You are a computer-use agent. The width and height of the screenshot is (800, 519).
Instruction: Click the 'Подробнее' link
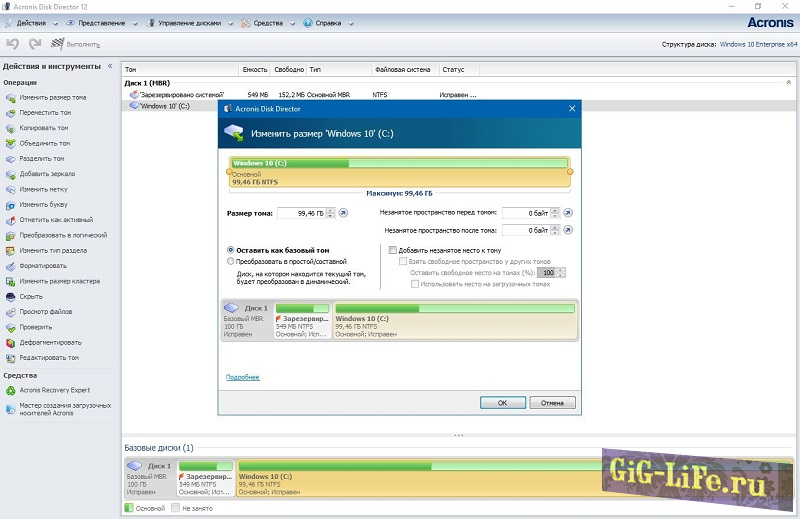click(242, 377)
